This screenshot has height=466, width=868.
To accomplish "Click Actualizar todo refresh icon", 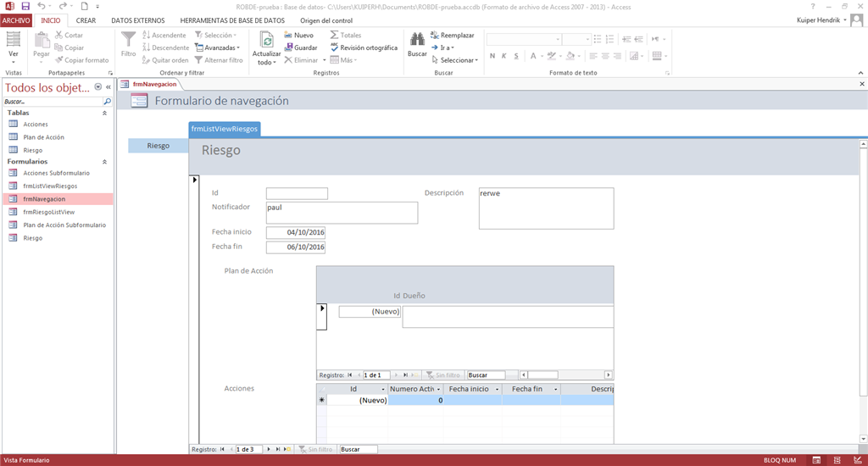I will tap(267, 41).
